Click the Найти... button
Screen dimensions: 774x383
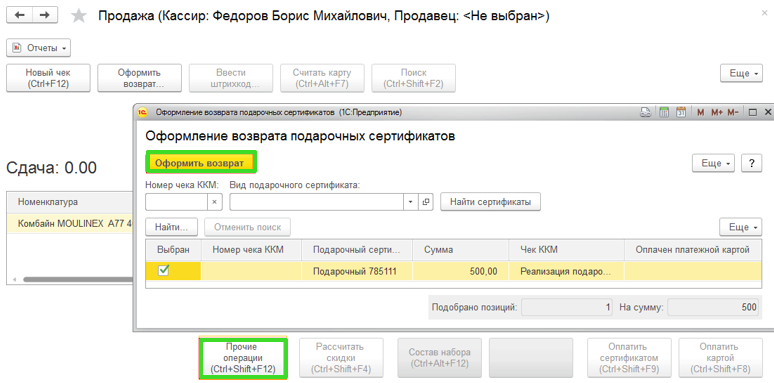click(171, 227)
